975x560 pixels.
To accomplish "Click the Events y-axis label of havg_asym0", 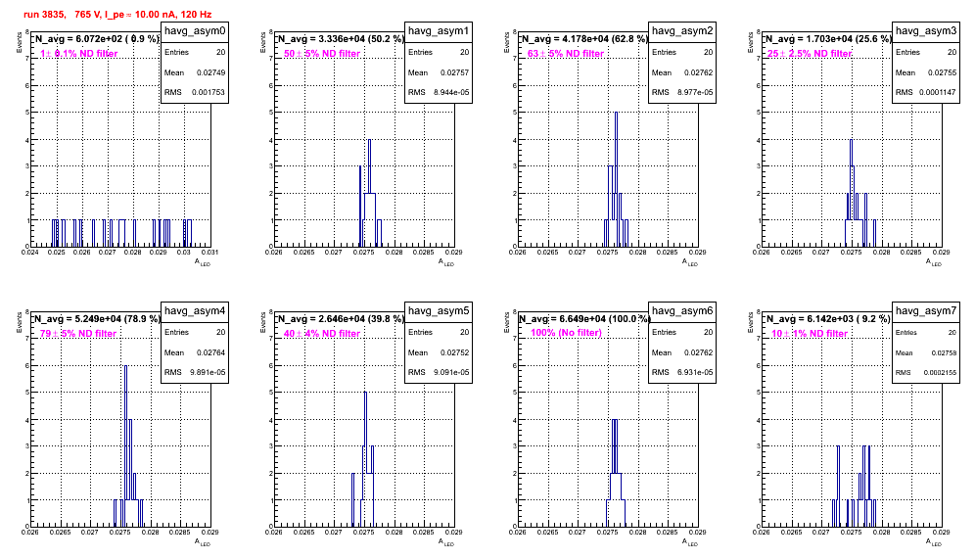I will [x=19, y=42].
